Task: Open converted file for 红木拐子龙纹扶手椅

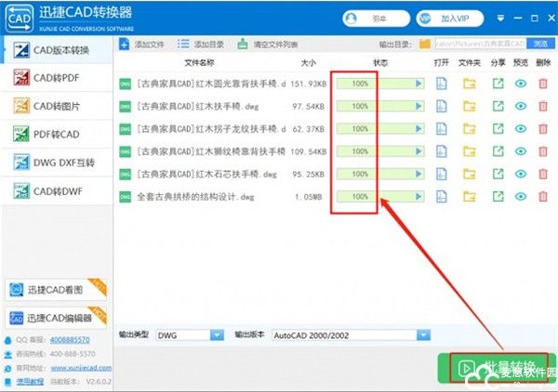Action: (x=441, y=128)
